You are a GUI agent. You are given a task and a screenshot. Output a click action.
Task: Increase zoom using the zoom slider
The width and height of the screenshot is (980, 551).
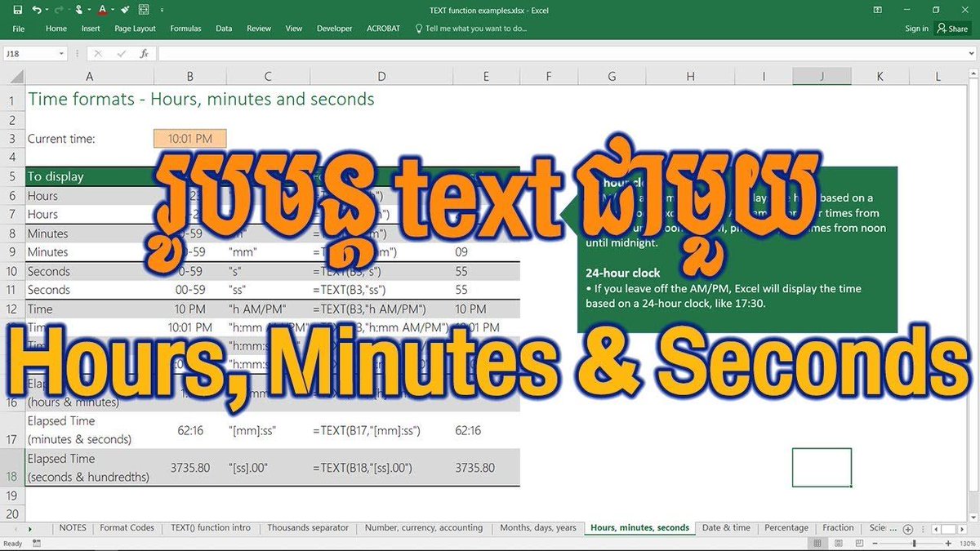point(948,543)
